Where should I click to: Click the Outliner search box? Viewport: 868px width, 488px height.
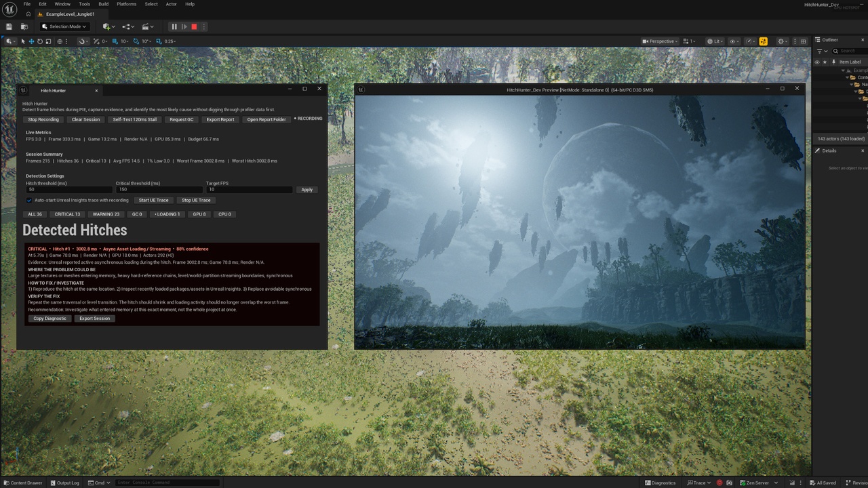[850, 51]
